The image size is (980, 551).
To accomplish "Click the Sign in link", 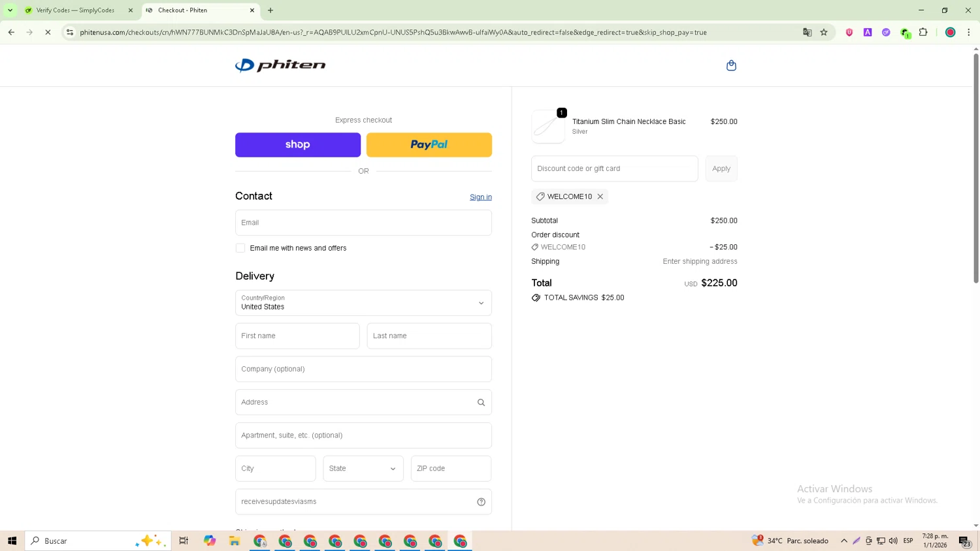I will [481, 197].
